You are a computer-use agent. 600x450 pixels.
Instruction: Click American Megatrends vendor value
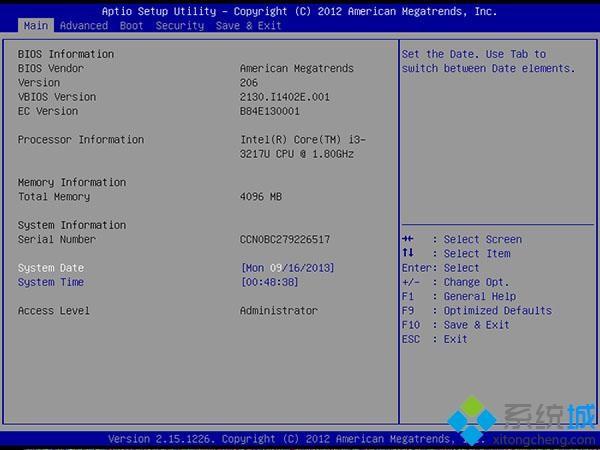[x=297, y=68]
